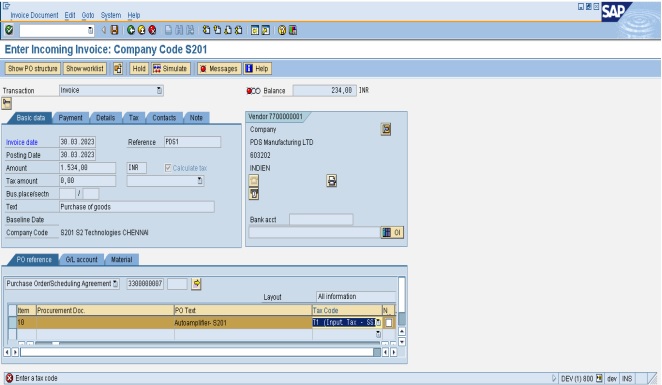Click the vendor display icon beside Company
The image size is (662, 385).
tap(386, 129)
